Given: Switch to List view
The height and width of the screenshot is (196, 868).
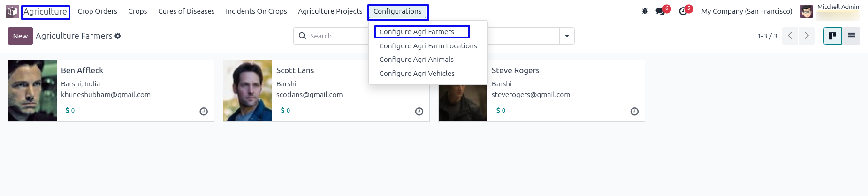Looking at the screenshot, I should click(851, 36).
